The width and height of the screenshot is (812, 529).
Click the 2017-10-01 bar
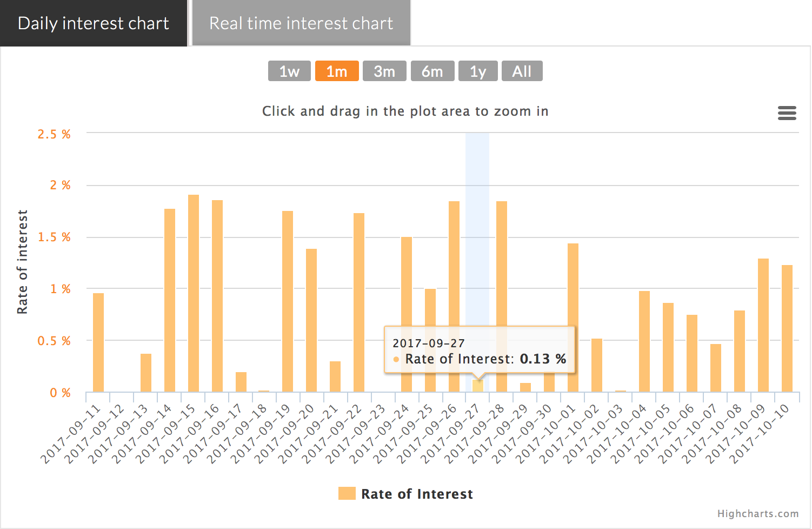point(573,318)
